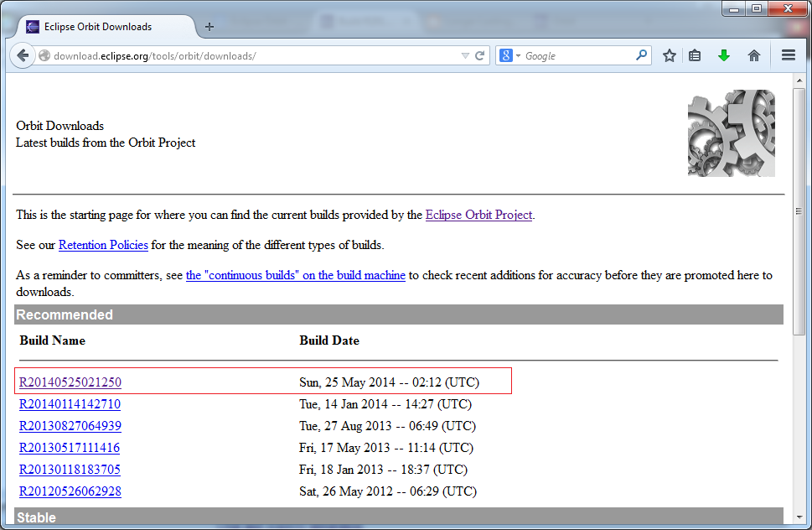
Task: Click the vertical scrollbar thumb
Action: click(x=799, y=211)
